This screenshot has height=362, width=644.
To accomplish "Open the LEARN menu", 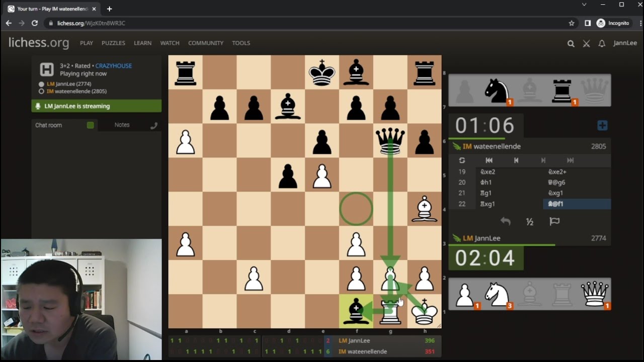I will [142, 43].
